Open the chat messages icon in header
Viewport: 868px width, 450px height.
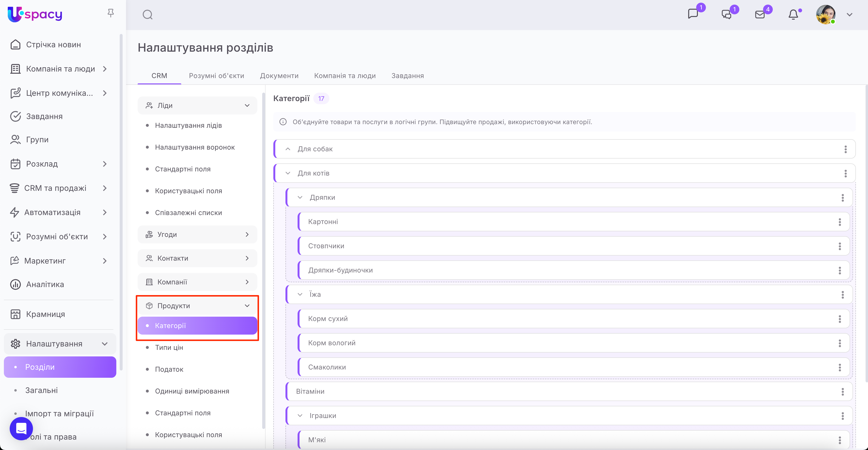pos(693,14)
